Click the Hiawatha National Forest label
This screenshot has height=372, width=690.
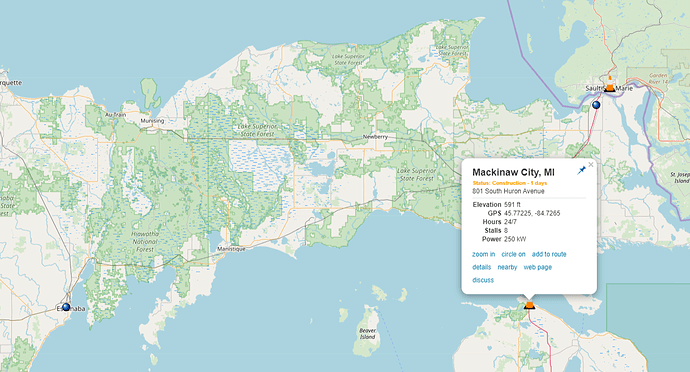click(x=145, y=242)
